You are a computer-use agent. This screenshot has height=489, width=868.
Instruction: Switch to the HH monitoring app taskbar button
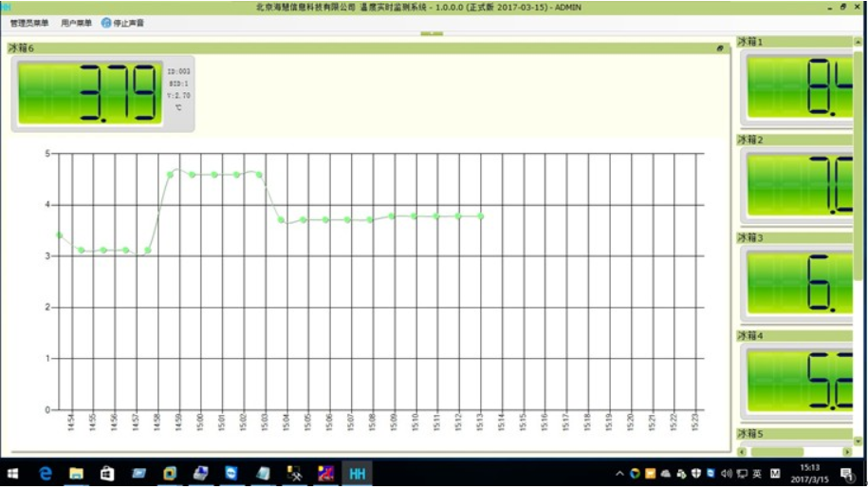(357, 474)
